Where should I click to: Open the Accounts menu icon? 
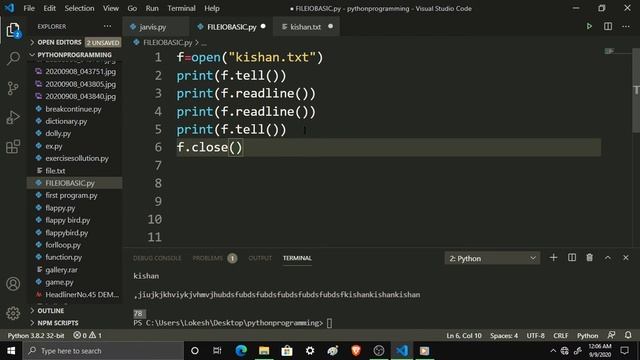pos(13,284)
